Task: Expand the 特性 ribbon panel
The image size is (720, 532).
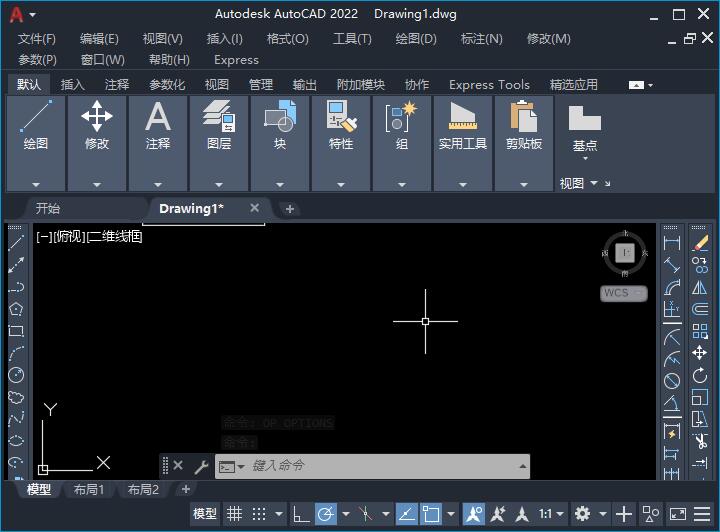Action: 341,185
